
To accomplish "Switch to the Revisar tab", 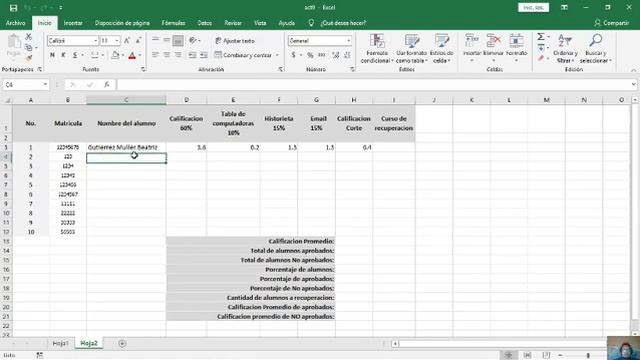I will [x=233, y=23].
